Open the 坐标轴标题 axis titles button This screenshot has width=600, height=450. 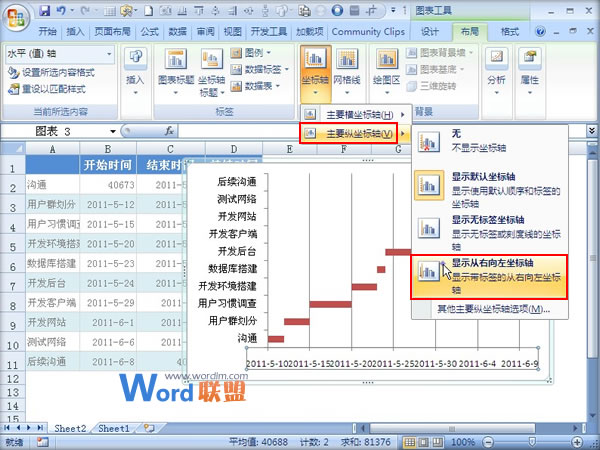tap(212, 71)
